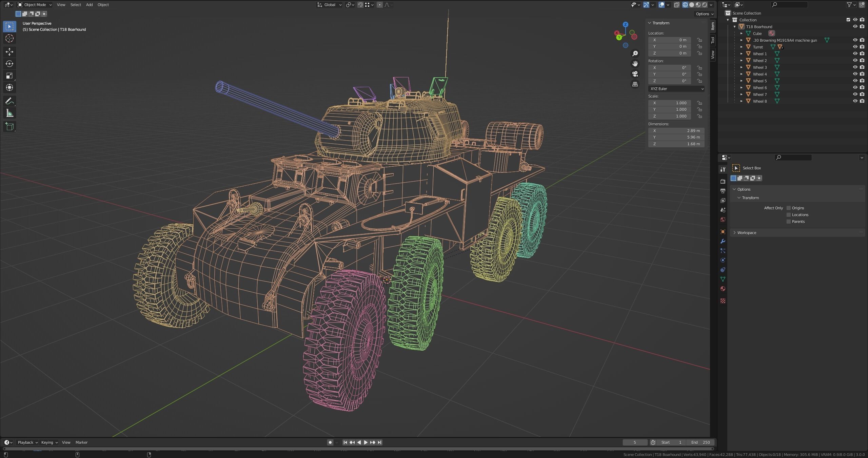Open the Keying timeline menu

(49, 442)
